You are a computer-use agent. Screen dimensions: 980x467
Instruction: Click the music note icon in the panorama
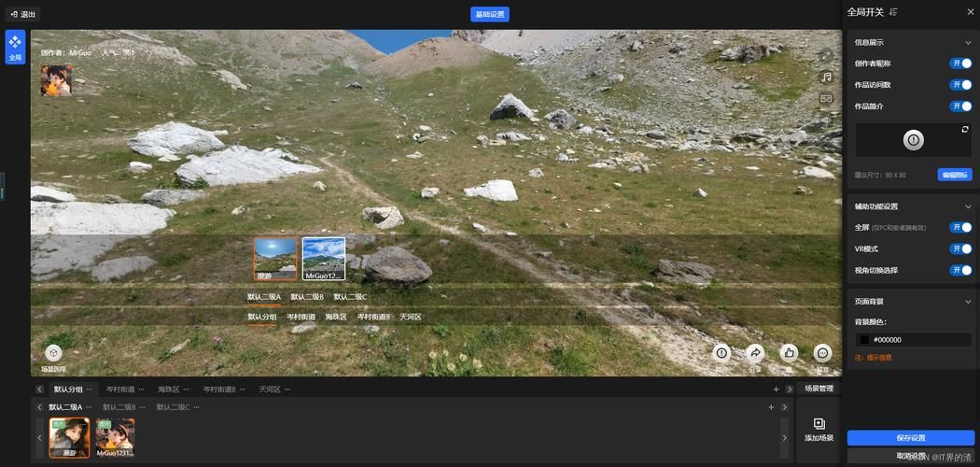[x=826, y=77]
